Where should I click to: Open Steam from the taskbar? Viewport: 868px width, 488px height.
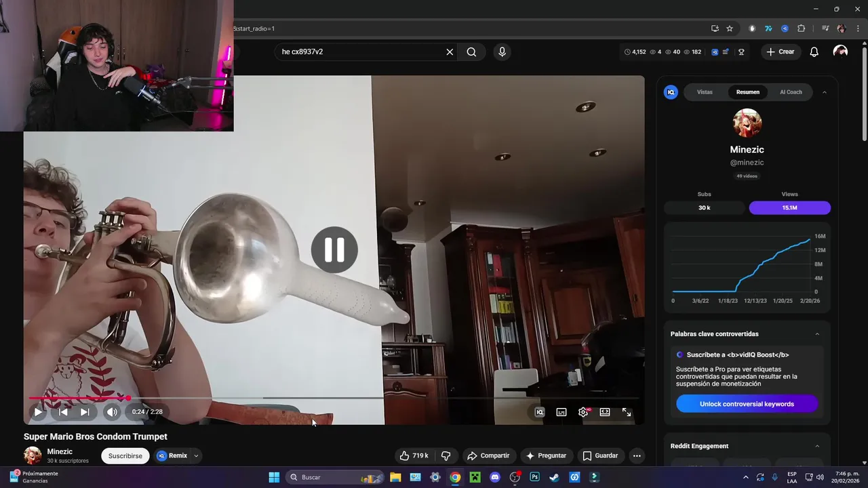555,477
